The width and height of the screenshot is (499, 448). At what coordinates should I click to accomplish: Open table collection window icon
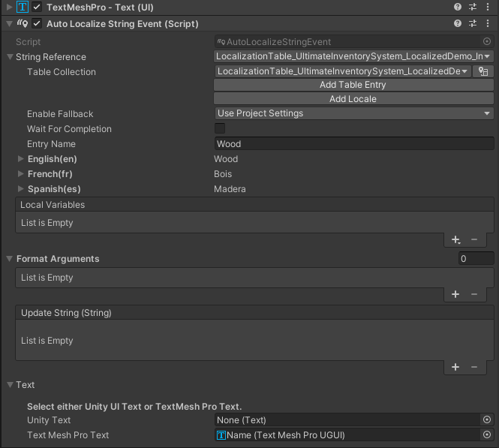tap(483, 71)
